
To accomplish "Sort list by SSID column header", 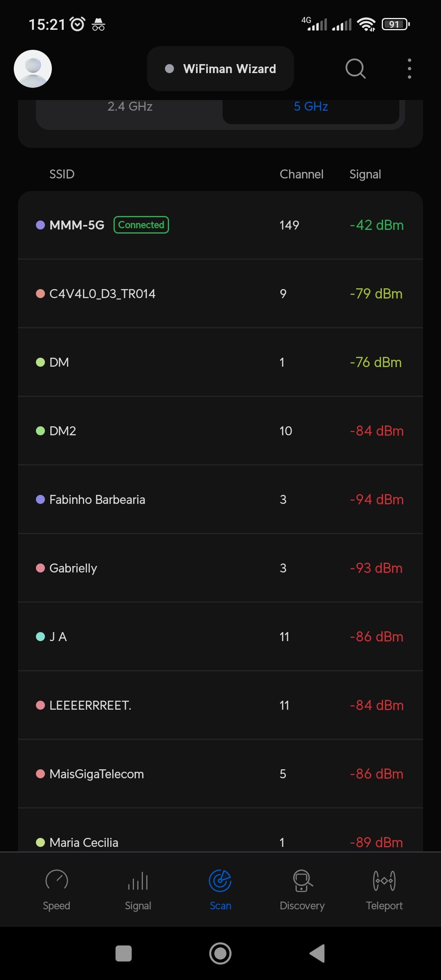I will pos(62,174).
